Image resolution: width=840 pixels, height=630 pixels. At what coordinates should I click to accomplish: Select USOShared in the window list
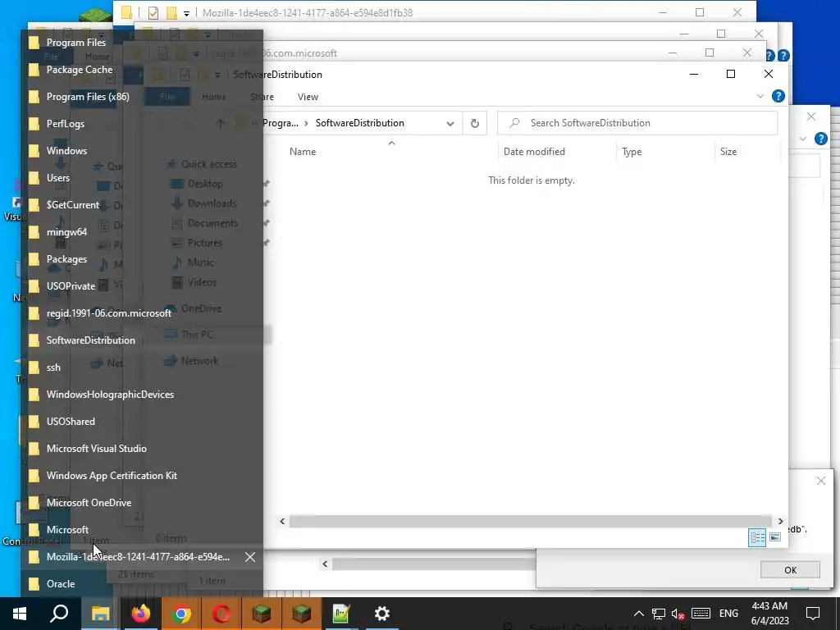point(141,421)
